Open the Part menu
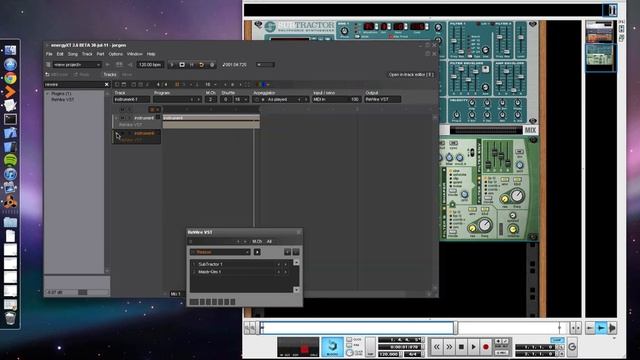The image size is (640, 360). pyautogui.click(x=100, y=54)
